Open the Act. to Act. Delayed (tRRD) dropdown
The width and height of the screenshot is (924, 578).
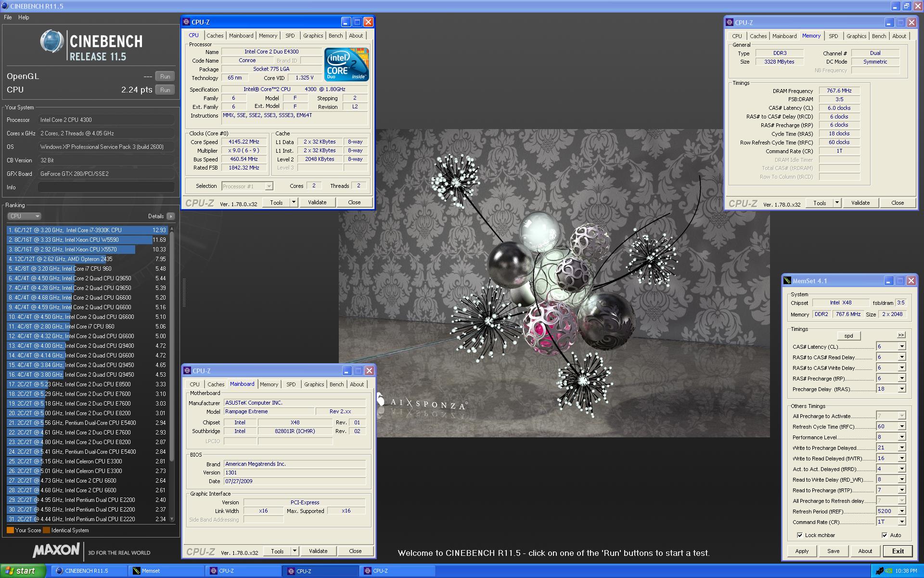(x=902, y=469)
